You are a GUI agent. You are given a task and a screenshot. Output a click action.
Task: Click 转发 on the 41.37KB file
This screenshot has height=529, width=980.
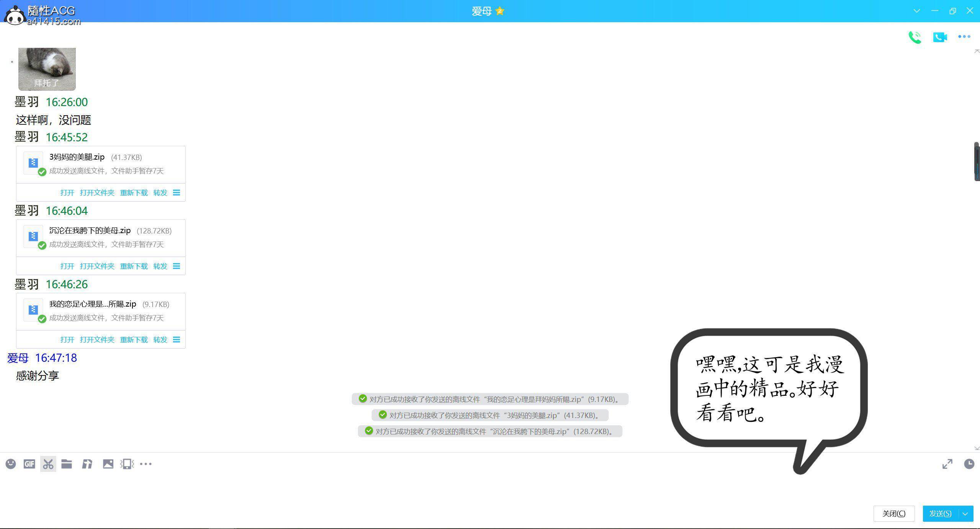[x=160, y=193]
